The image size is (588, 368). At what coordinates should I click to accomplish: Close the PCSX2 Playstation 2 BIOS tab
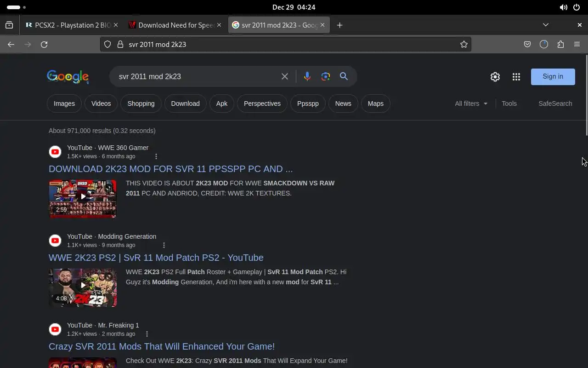[x=116, y=25]
